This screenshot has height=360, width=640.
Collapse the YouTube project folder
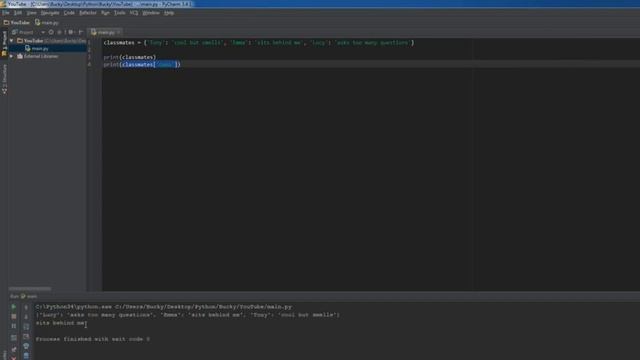click(x=12, y=41)
